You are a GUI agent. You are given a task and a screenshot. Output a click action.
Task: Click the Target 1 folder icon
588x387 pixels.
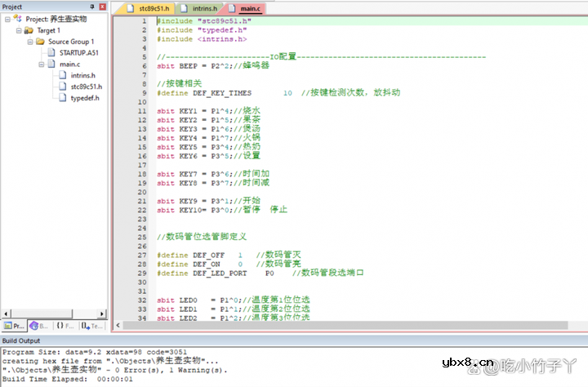(x=29, y=30)
